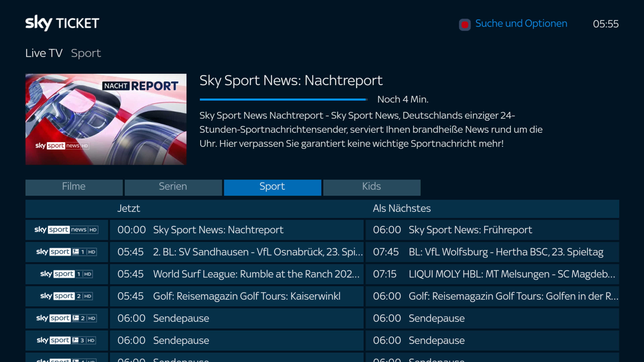This screenshot has height=362, width=644.
Task: Click the Als Nächstes column header
Action: click(402, 208)
